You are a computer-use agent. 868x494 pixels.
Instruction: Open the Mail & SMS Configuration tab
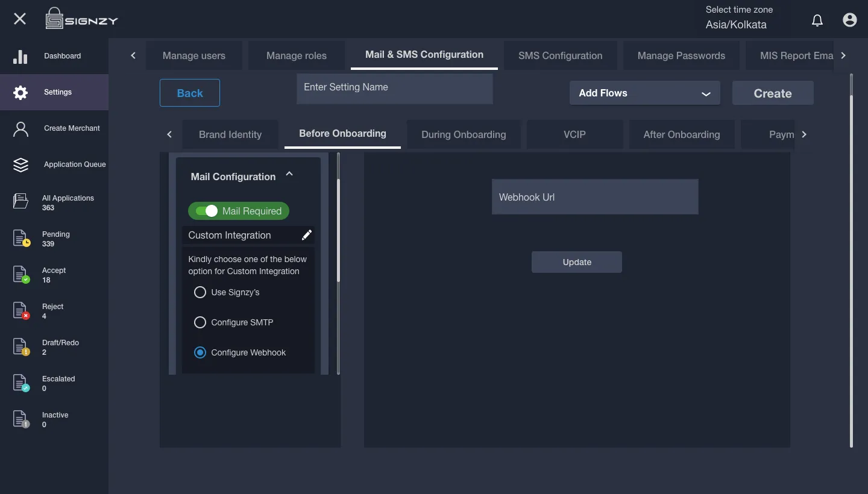[424, 55]
